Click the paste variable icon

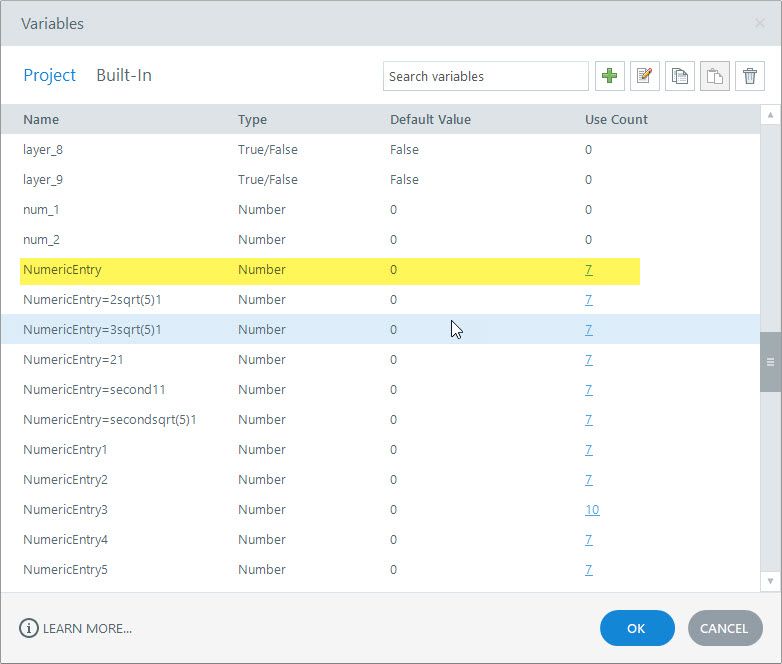tap(715, 76)
